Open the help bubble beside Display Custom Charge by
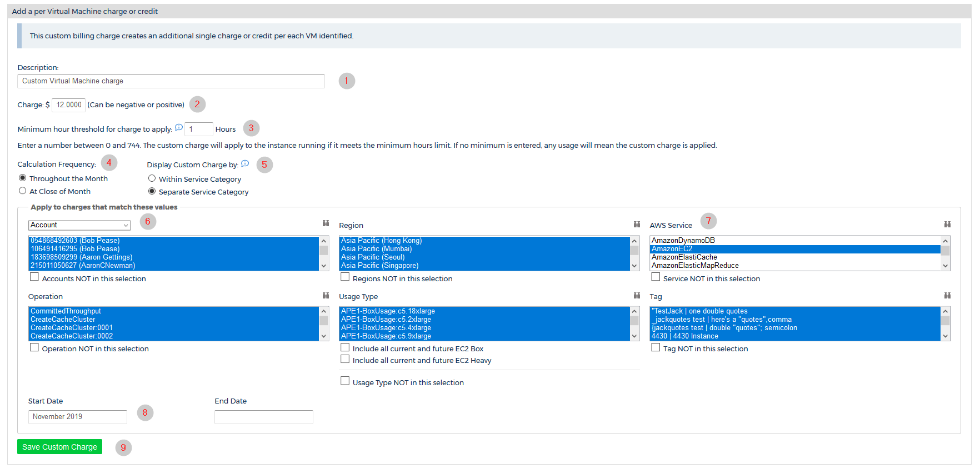Screen dimensions: 980x468 click(245, 163)
